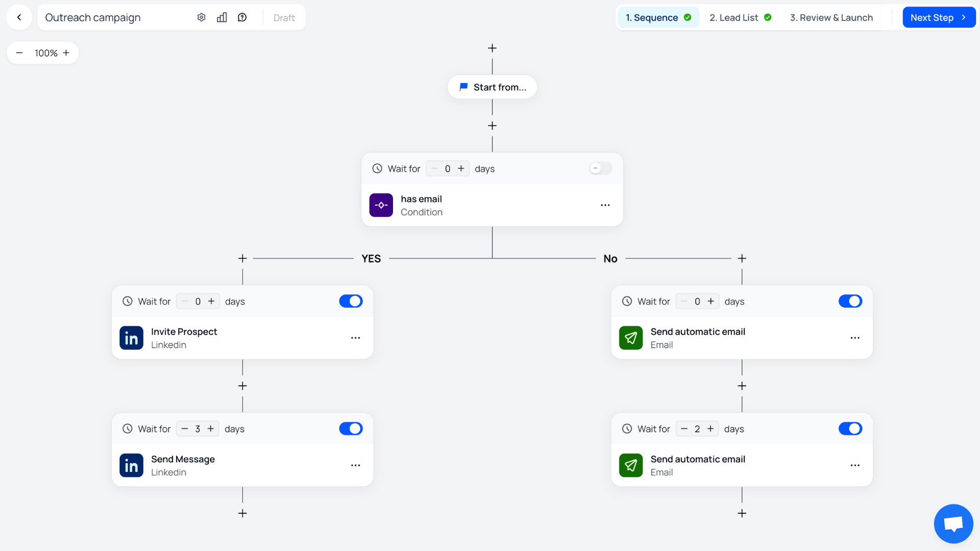The image size is (980, 551).
Task: Toggle wait switch for Send Message step
Action: (x=351, y=429)
